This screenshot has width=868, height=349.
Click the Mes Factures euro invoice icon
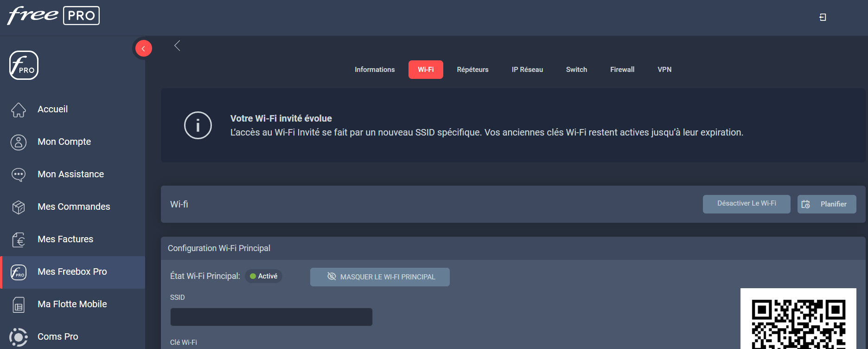pos(19,239)
